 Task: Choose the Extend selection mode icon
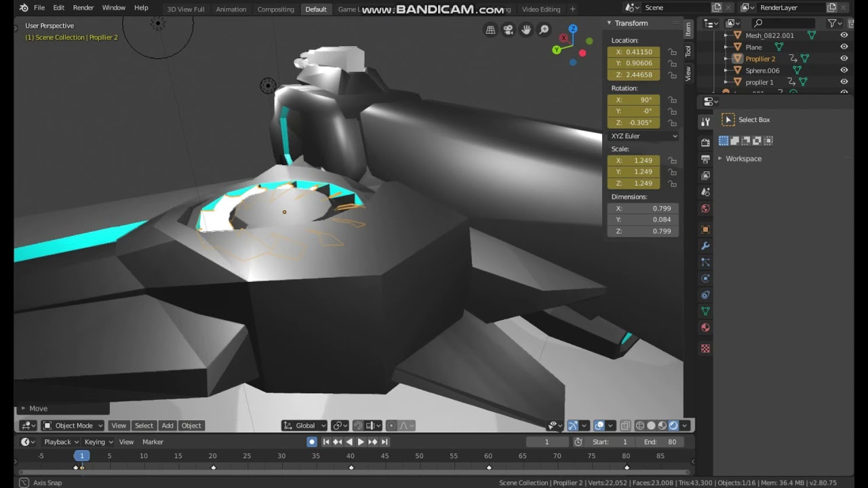click(734, 141)
